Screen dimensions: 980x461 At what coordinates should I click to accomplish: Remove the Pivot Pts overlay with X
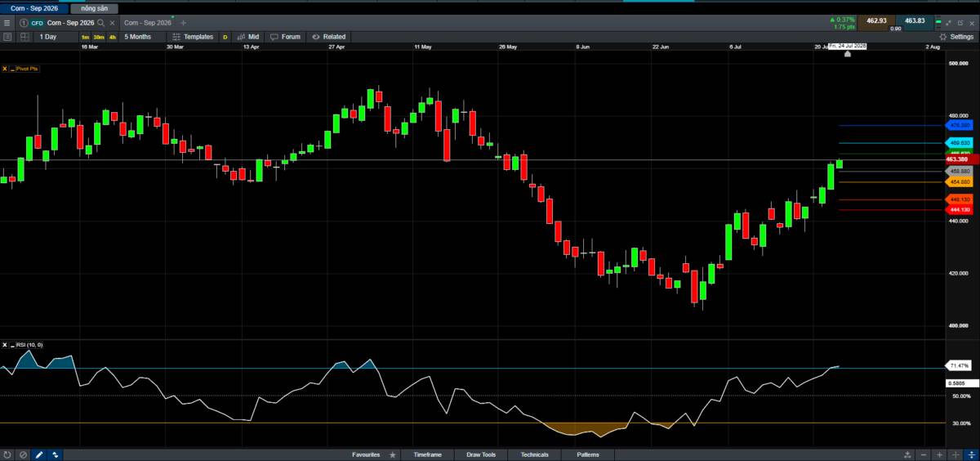(5, 69)
